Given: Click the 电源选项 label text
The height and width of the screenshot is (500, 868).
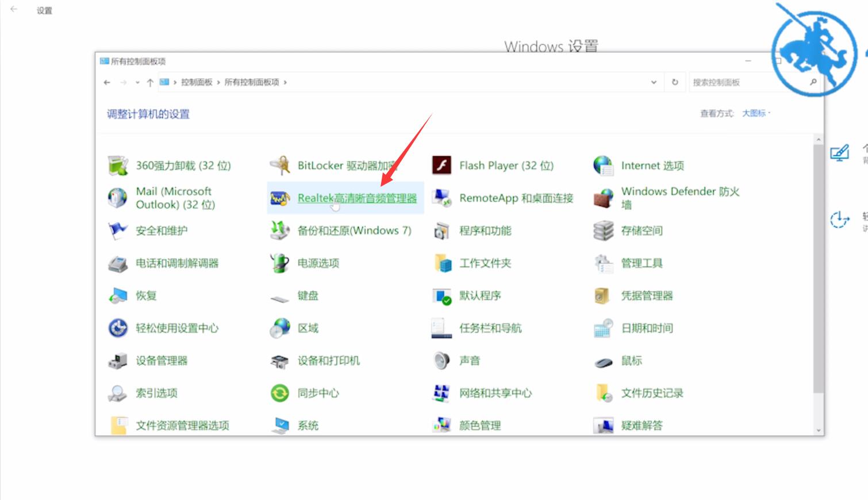Looking at the screenshot, I should pos(318,263).
